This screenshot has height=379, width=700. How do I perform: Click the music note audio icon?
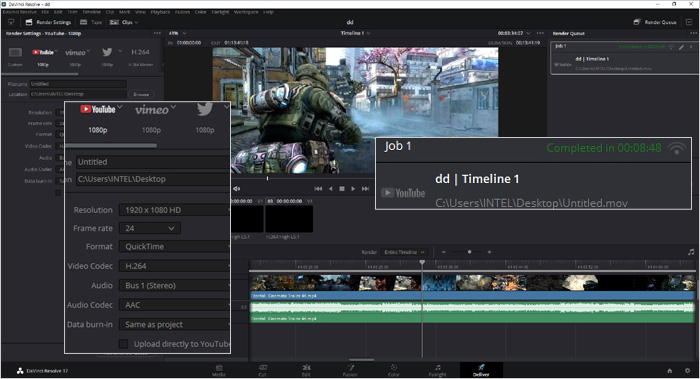click(x=691, y=252)
